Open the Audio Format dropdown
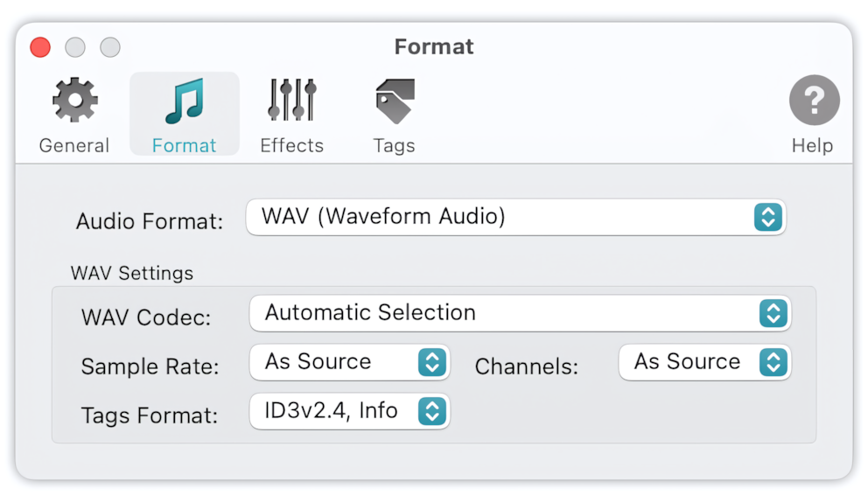 516,217
